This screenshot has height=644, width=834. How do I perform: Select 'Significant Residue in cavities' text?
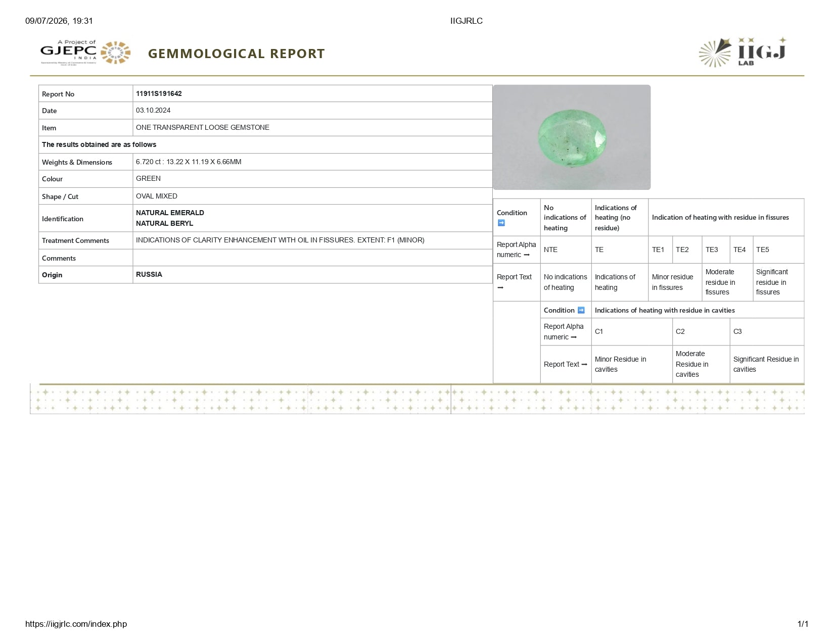[x=766, y=364]
